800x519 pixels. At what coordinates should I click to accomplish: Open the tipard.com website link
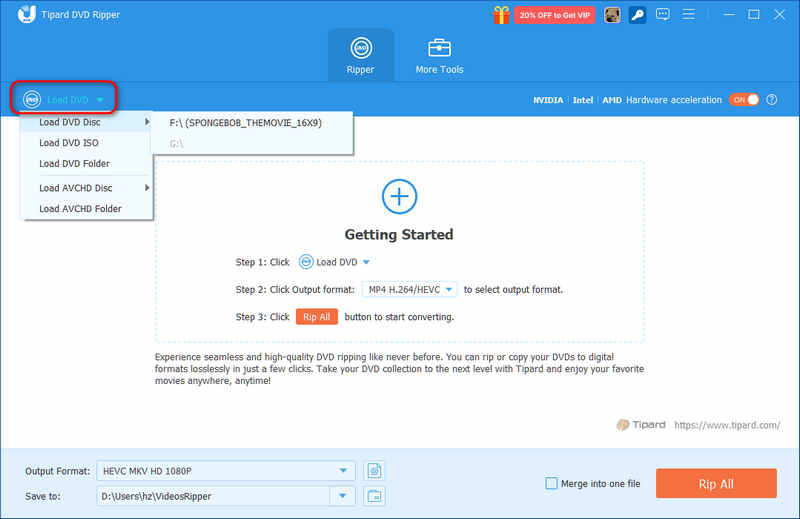[727, 425]
